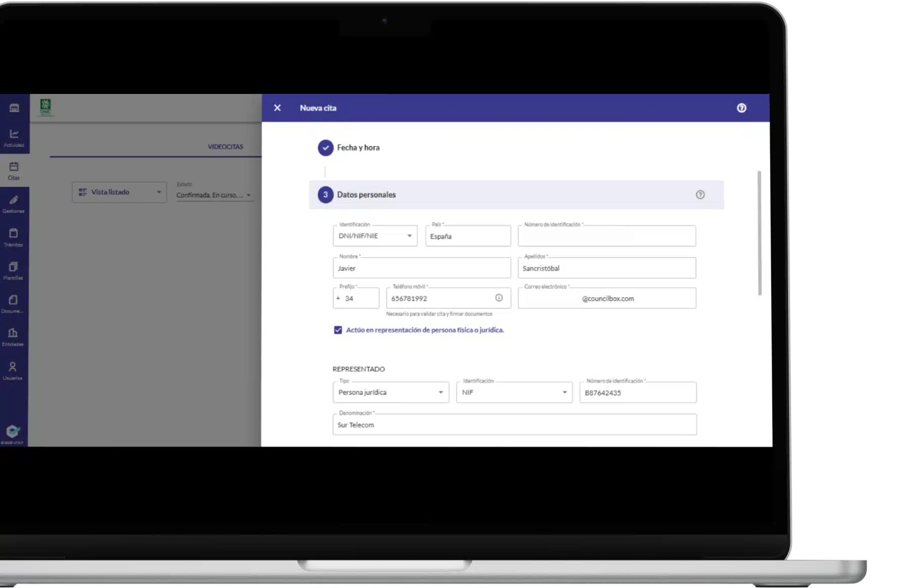Go to the Fecha y hora step

[x=358, y=148]
